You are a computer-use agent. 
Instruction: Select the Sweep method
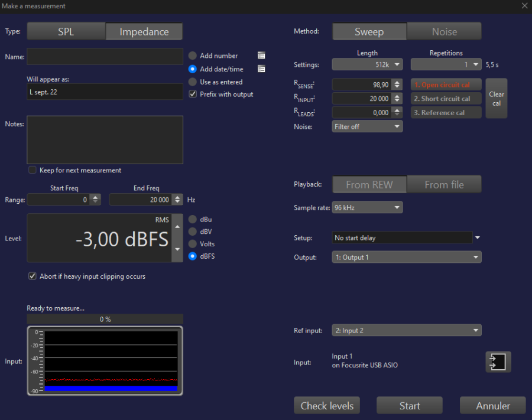(x=369, y=31)
